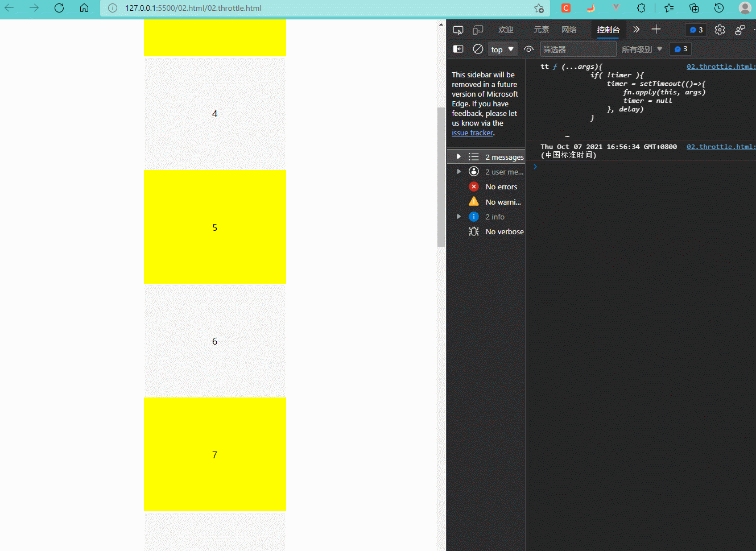The width and height of the screenshot is (756, 551).
Task: Click the browser back arrow
Action: coord(9,8)
